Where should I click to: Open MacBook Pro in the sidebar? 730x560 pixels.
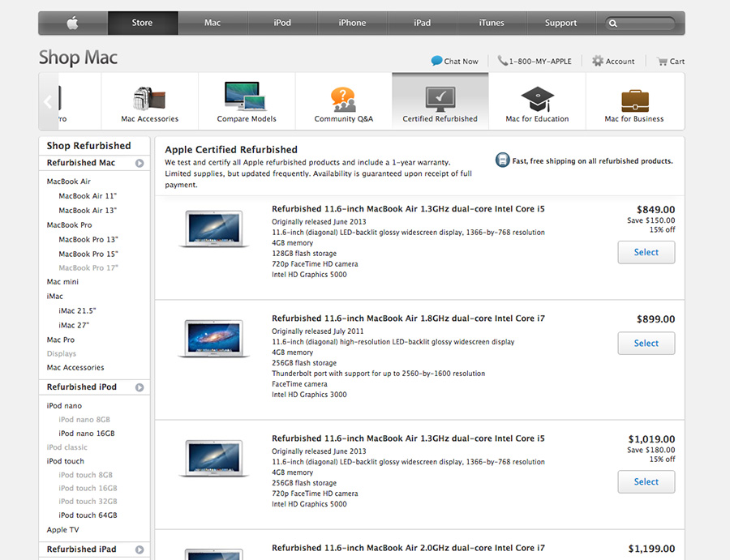(x=70, y=224)
